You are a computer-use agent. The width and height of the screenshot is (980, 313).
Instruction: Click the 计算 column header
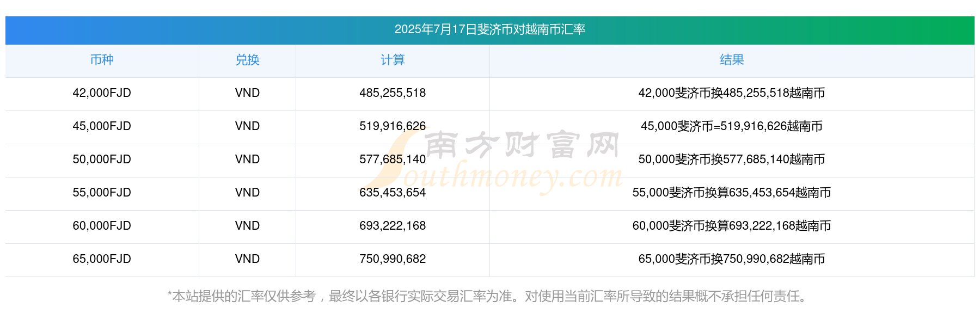coord(393,60)
